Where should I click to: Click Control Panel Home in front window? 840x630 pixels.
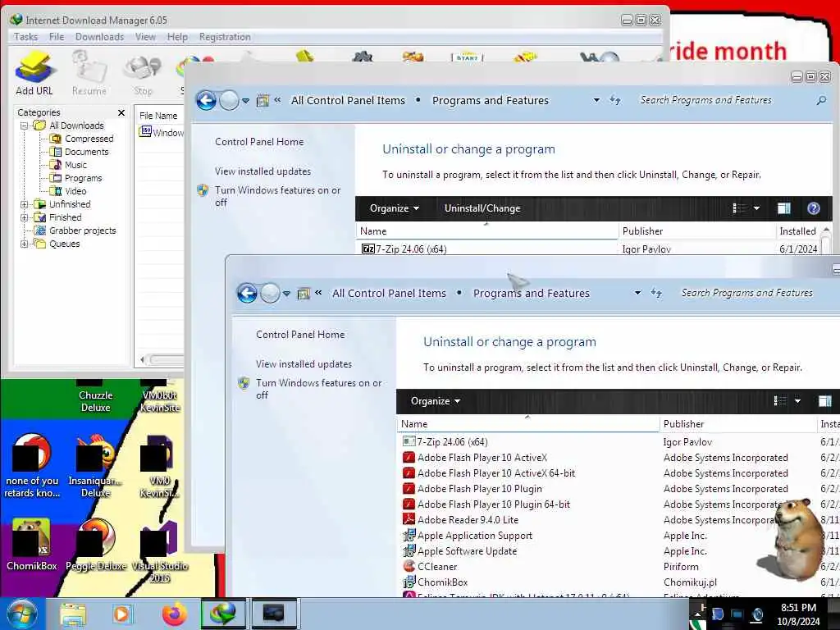[300, 335]
